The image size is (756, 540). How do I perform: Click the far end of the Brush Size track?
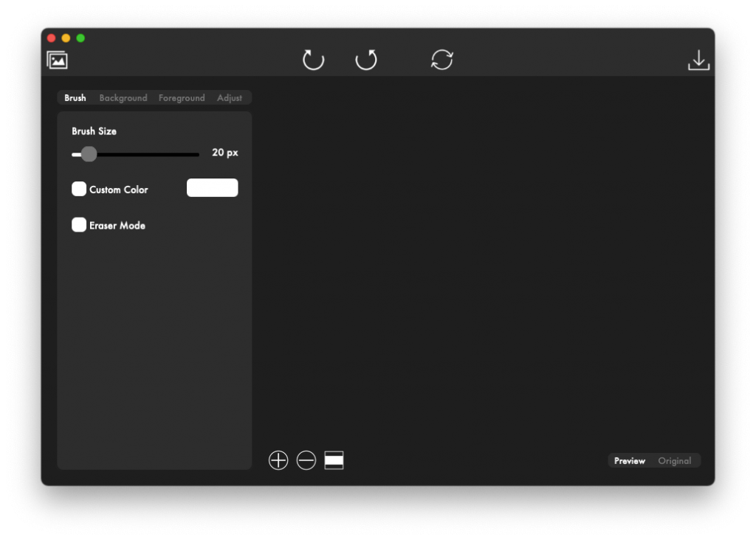click(x=196, y=155)
